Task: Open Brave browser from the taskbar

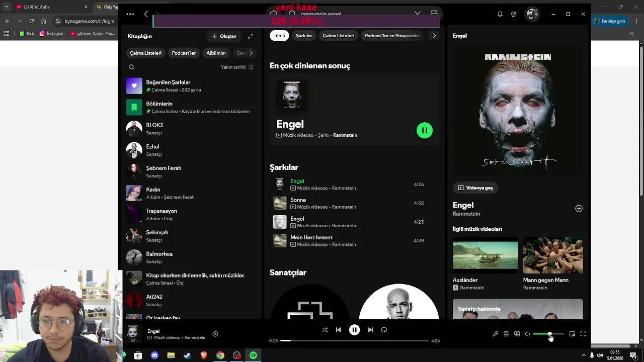Action: pos(204,355)
